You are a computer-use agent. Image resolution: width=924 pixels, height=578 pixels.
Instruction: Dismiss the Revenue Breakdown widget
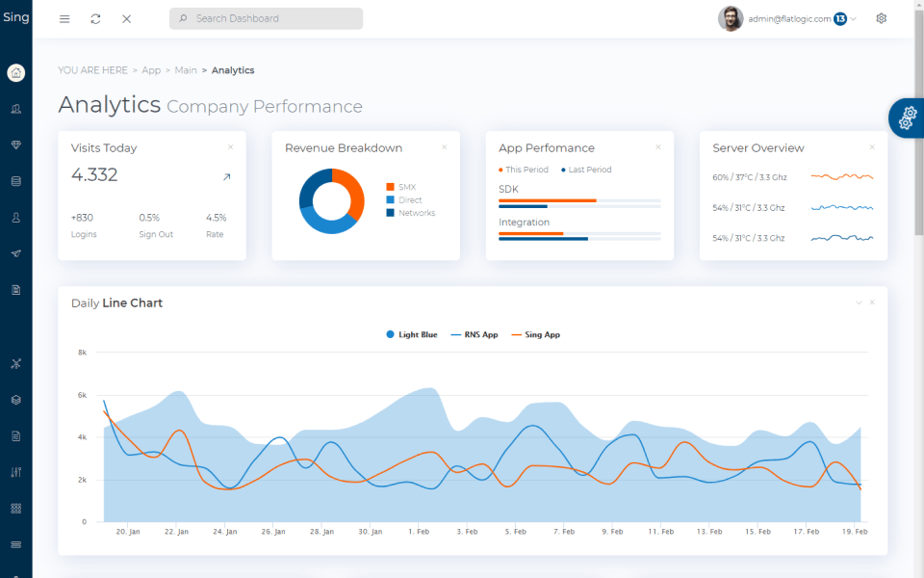point(444,146)
